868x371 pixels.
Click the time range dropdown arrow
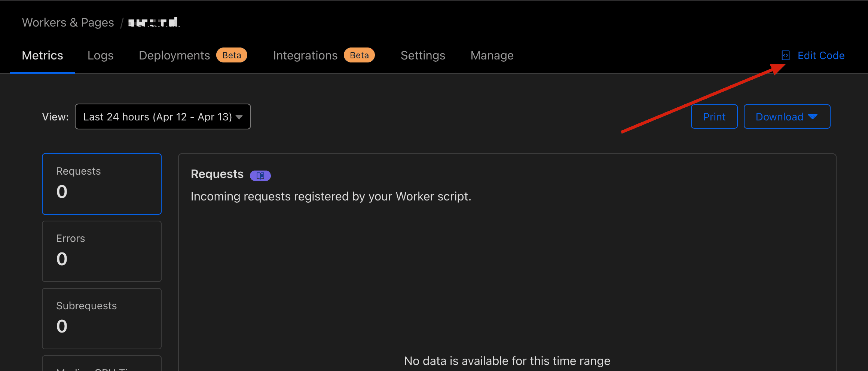point(239,117)
